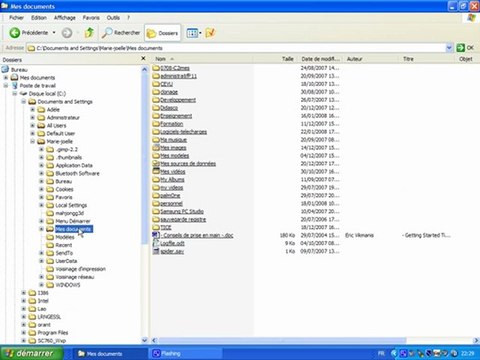
Task: Open the Looffe.odt file icon
Action: click(156, 243)
